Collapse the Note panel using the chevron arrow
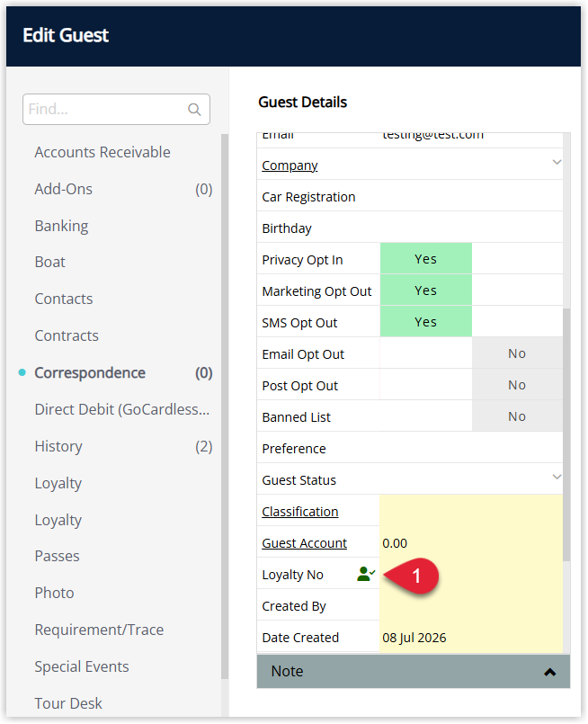The image size is (588, 724). click(x=549, y=672)
